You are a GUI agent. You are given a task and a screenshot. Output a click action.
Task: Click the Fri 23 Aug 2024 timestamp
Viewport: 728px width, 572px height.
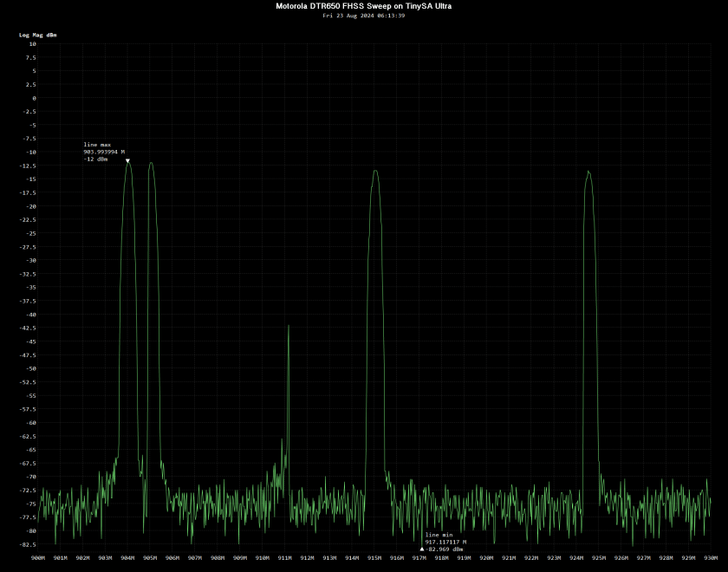[363, 16]
